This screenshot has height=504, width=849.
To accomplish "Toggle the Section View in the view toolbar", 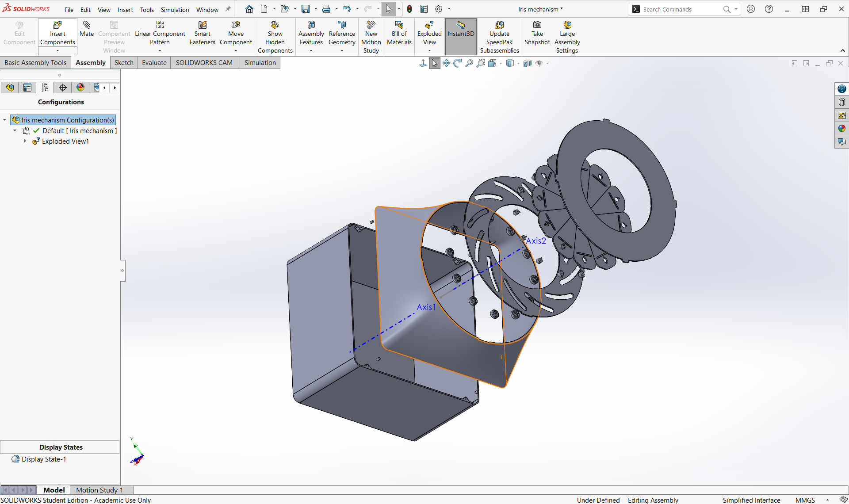I will 528,63.
